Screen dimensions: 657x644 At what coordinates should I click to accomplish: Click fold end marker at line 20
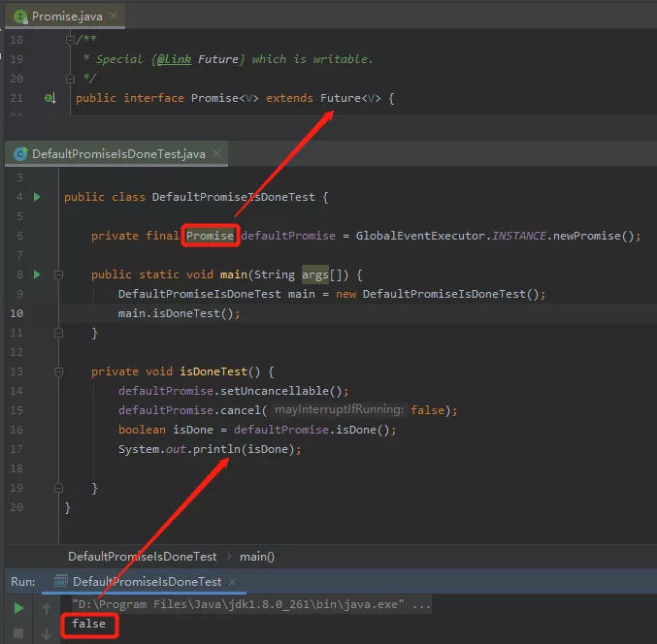pos(70,79)
